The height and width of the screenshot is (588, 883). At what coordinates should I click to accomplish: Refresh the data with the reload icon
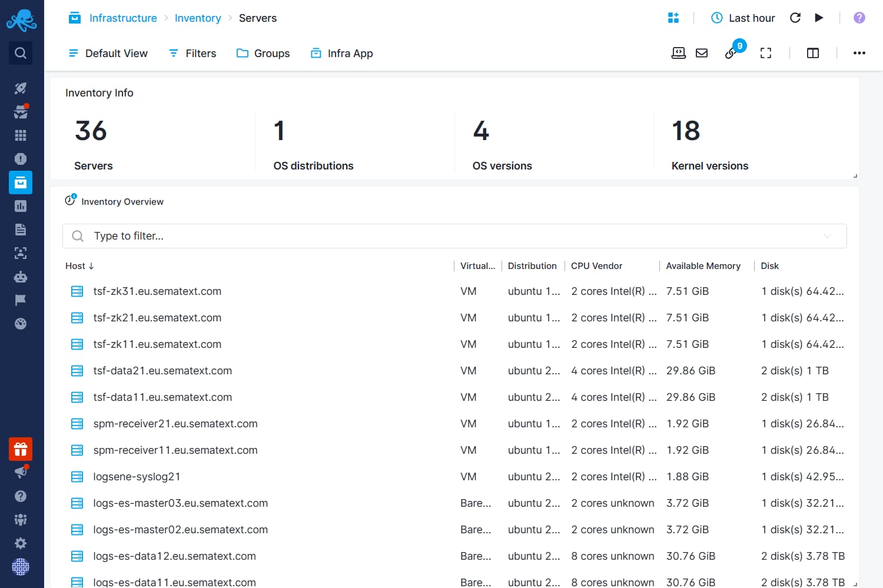coord(795,18)
